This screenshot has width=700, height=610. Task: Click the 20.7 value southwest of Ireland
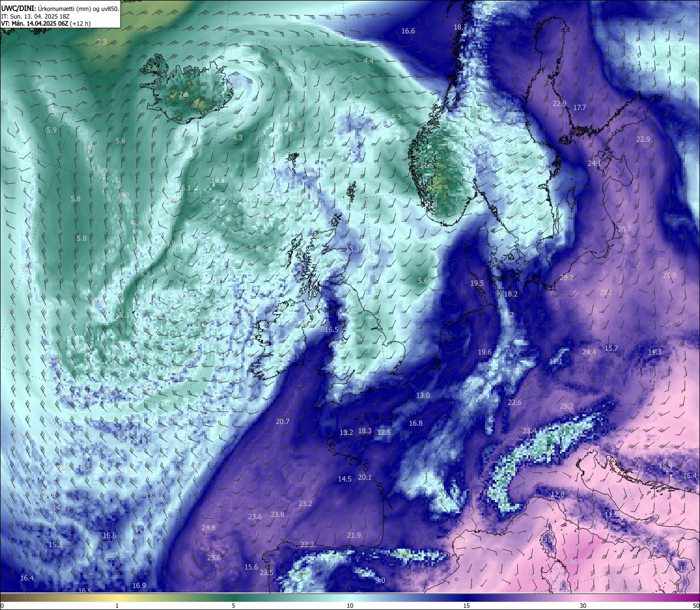pyautogui.click(x=283, y=421)
